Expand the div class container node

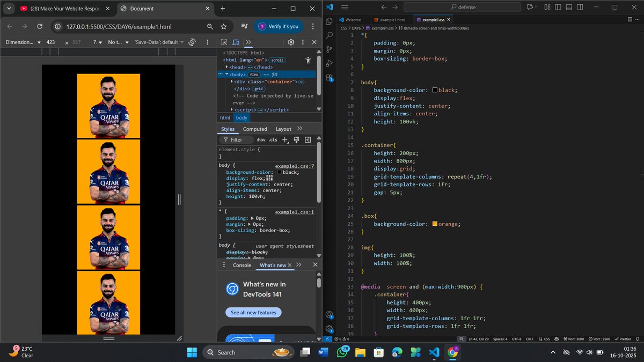click(231, 82)
